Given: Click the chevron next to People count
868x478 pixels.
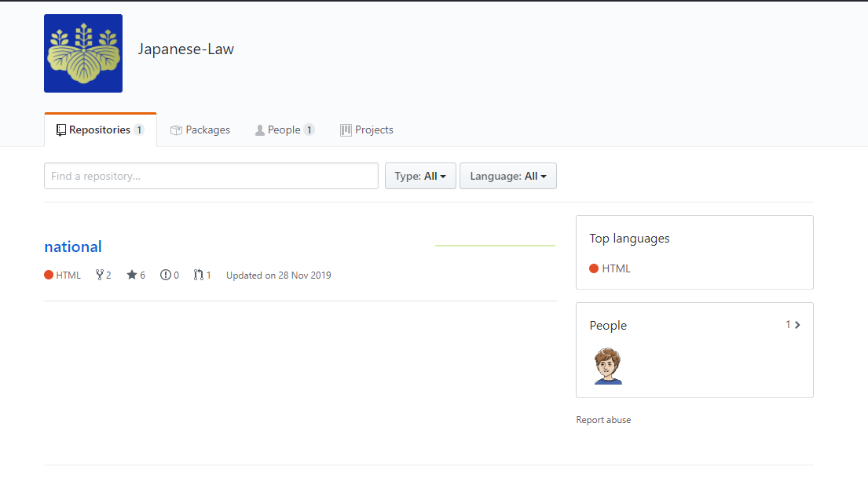Looking at the screenshot, I should [x=797, y=325].
